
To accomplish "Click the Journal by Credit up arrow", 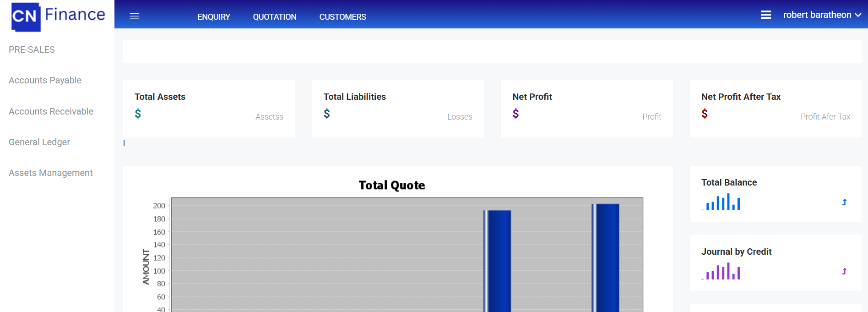I will [844, 271].
